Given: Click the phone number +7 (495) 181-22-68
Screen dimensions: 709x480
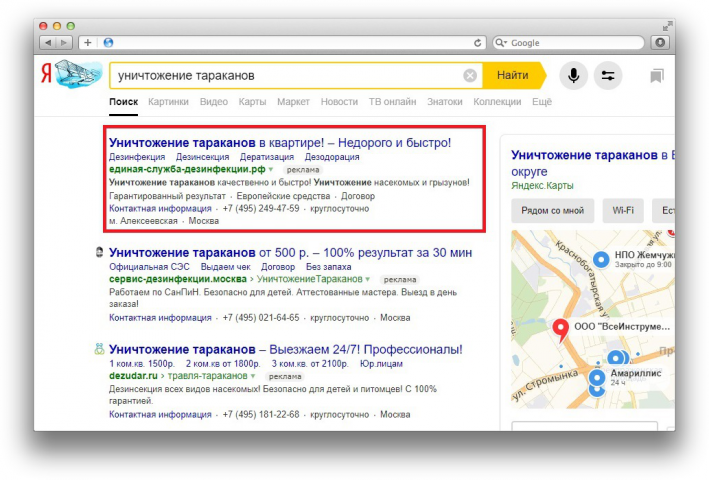Looking at the screenshot, I should coord(261,414).
